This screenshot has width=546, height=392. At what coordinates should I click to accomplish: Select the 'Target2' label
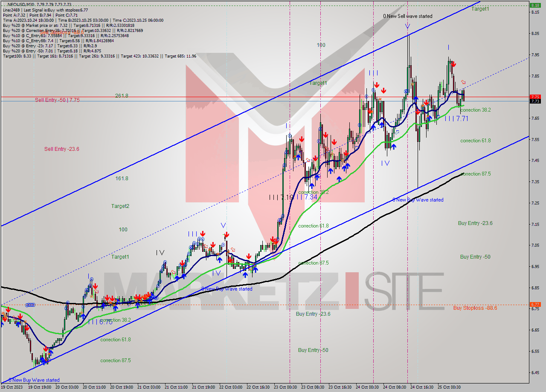pos(120,206)
